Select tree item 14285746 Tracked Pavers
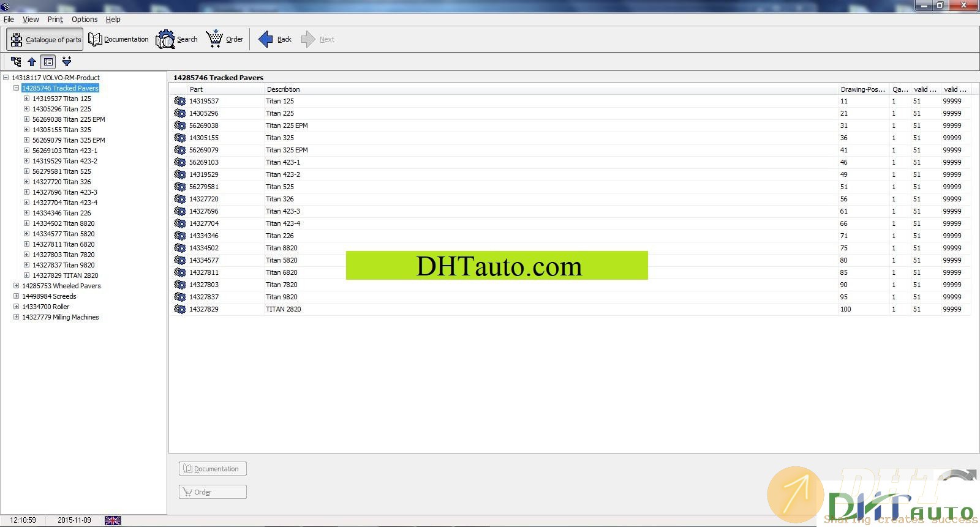This screenshot has width=980, height=527. click(60, 88)
